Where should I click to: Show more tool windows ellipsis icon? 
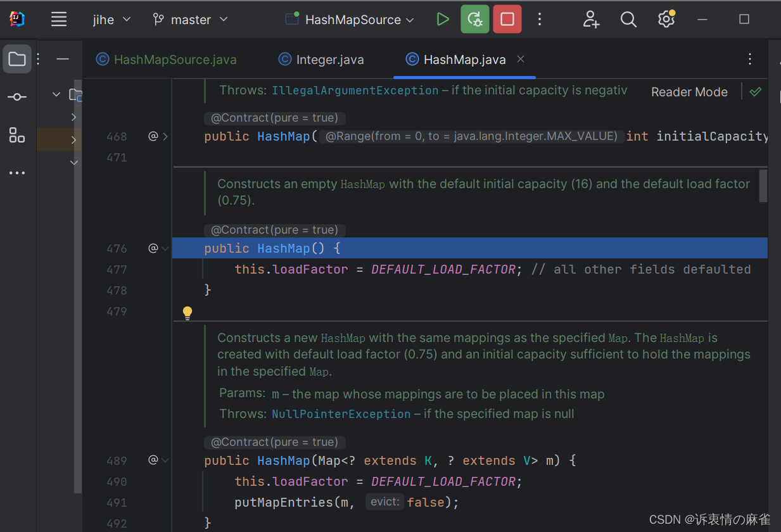click(x=17, y=172)
